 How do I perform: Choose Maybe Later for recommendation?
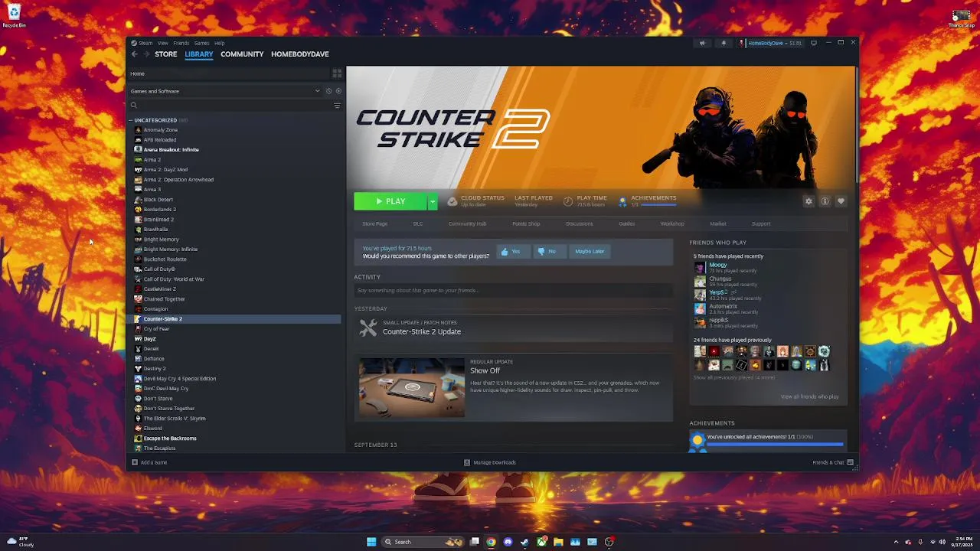(x=590, y=251)
